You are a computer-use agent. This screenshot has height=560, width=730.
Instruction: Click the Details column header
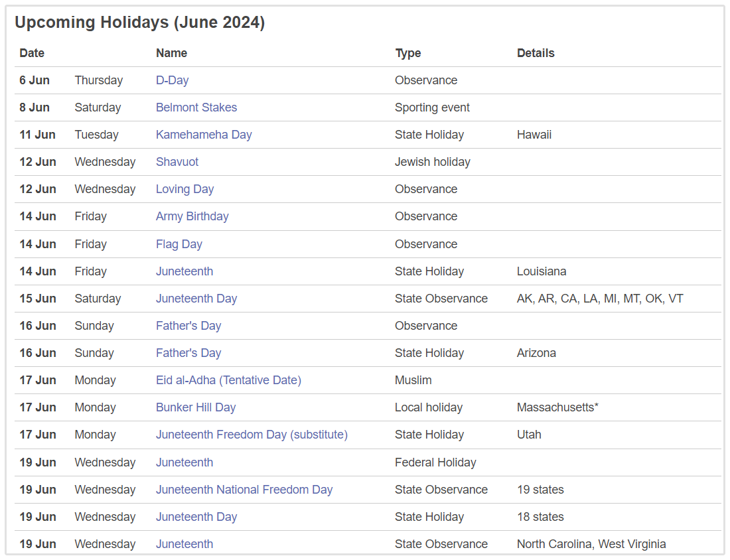(536, 53)
